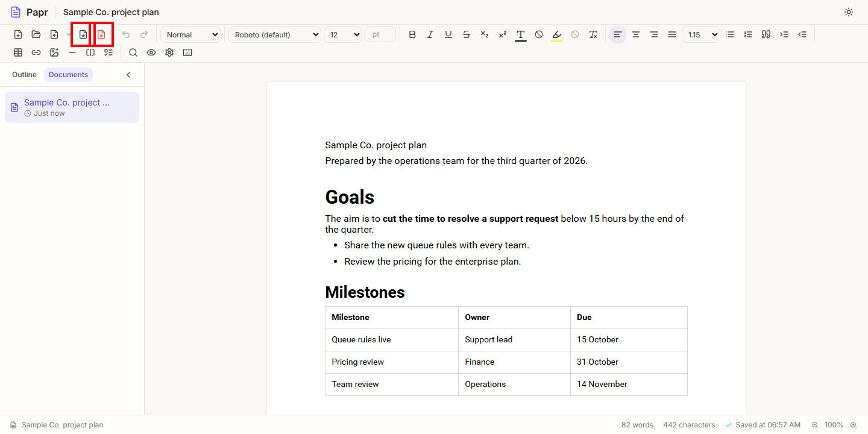Undo the last edit

(126, 34)
